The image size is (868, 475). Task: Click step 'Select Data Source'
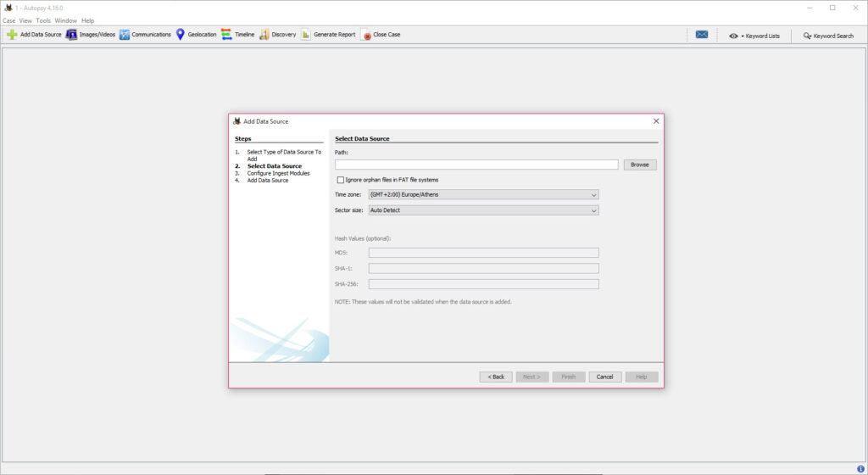tap(275, 166)
